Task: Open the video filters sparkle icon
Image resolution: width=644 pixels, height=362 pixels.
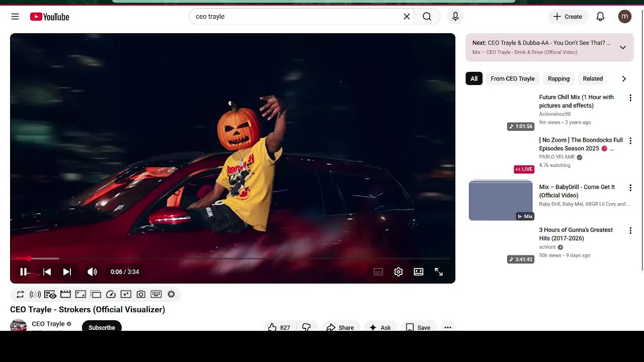Action: tap(126, 294)
